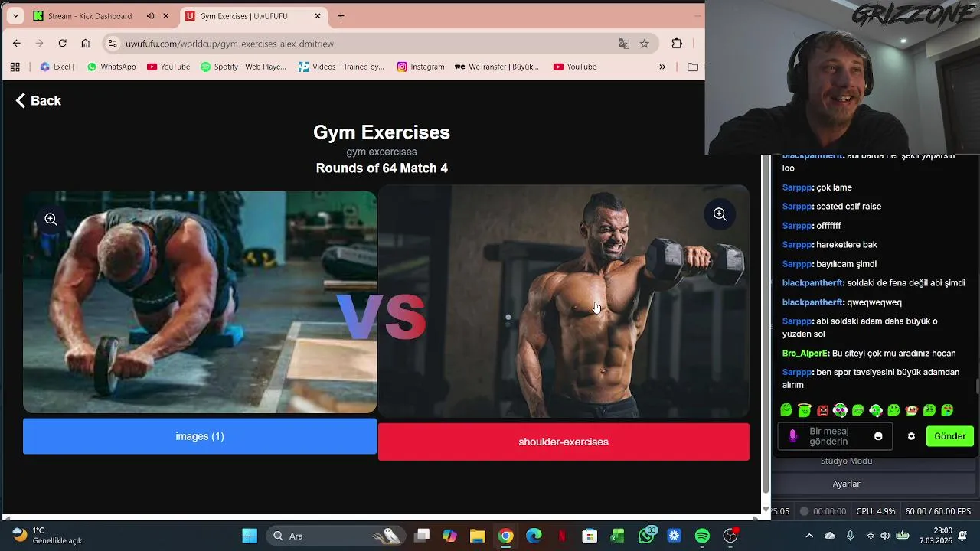Select the ab-wheel rollout photo
The height and width of the screenshot is (551, 980).
(x=200, y=302)
